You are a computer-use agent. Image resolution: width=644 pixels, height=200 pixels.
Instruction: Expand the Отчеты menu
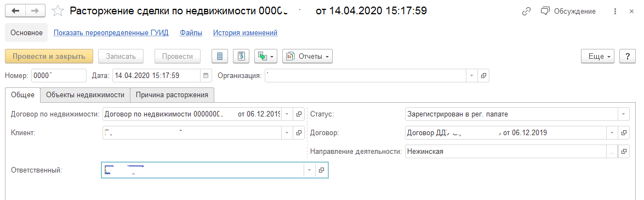(307, 57)
